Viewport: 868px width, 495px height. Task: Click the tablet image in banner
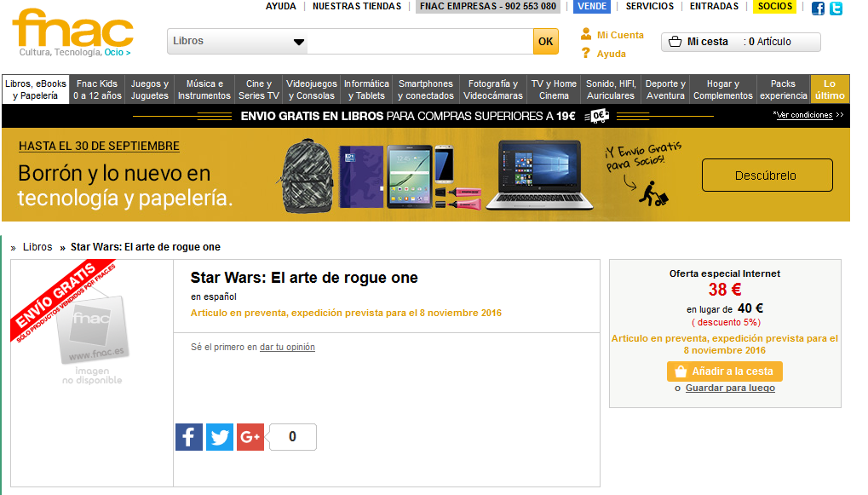click(x=410, y=176)
